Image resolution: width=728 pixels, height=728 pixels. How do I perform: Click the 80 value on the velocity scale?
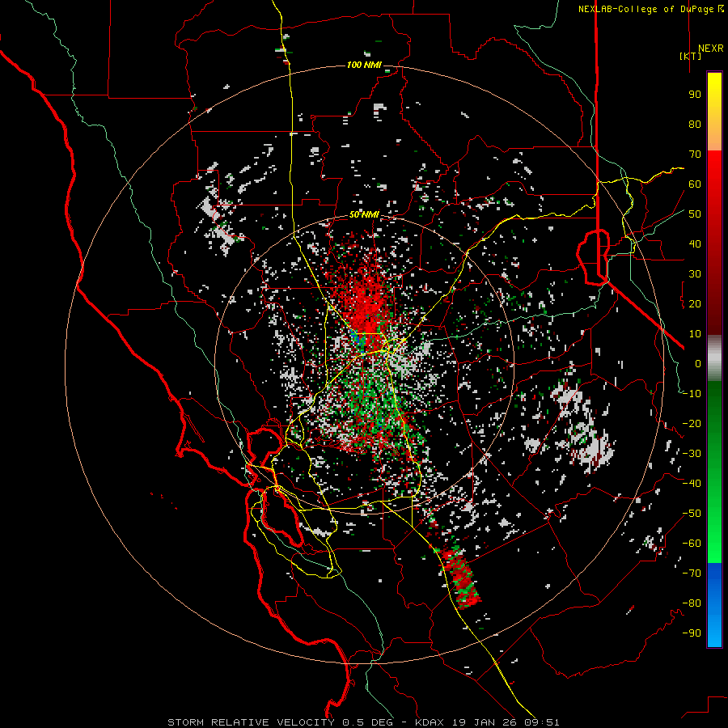pyautogui.click(x=695, y=125)
